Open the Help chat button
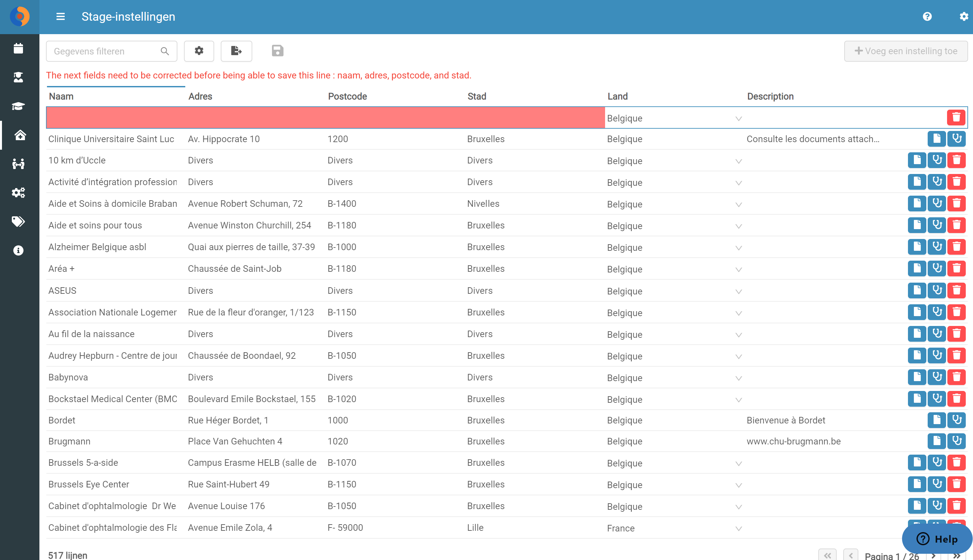The image size is (973, 560). pos(937,539)
